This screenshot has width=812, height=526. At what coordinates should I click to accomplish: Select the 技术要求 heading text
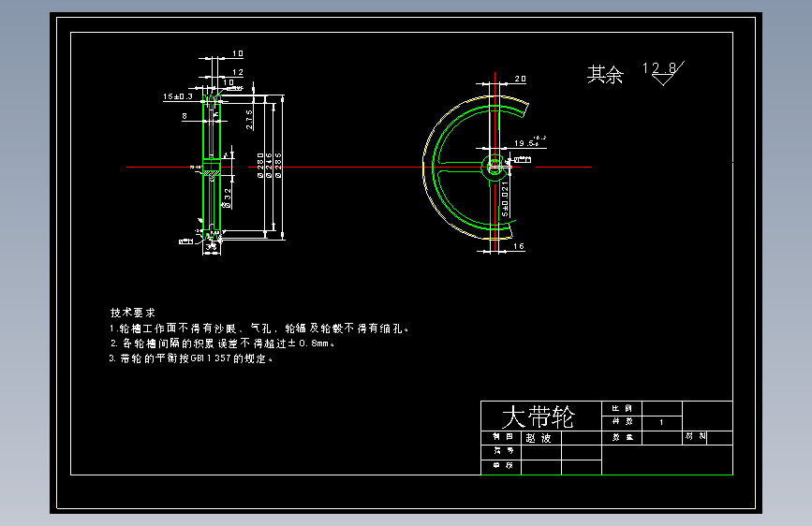click(133, 313)
